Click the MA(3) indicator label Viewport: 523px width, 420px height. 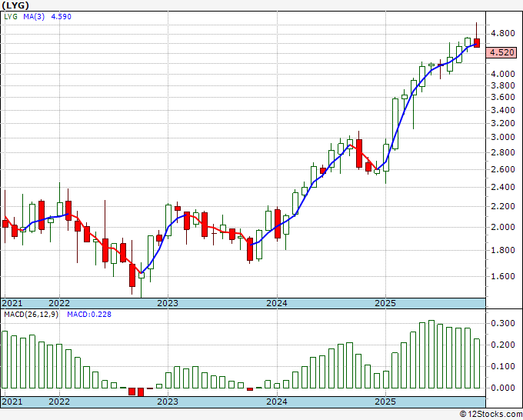(x=34, y=17)
